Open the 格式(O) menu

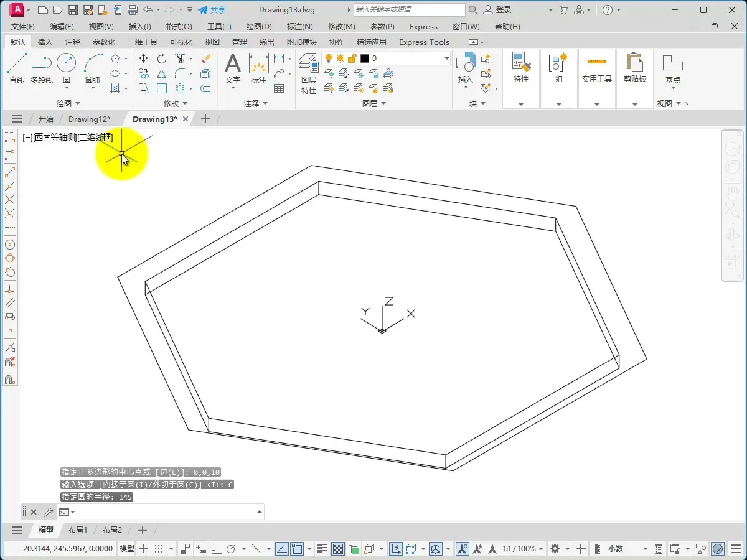click(x=179, y=27)
